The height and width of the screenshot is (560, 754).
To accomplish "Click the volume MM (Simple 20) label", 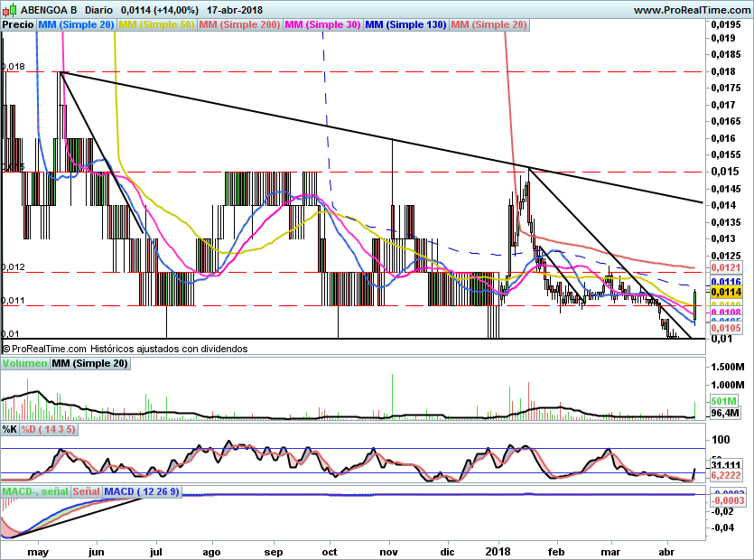I will click(x=89, y=363).
